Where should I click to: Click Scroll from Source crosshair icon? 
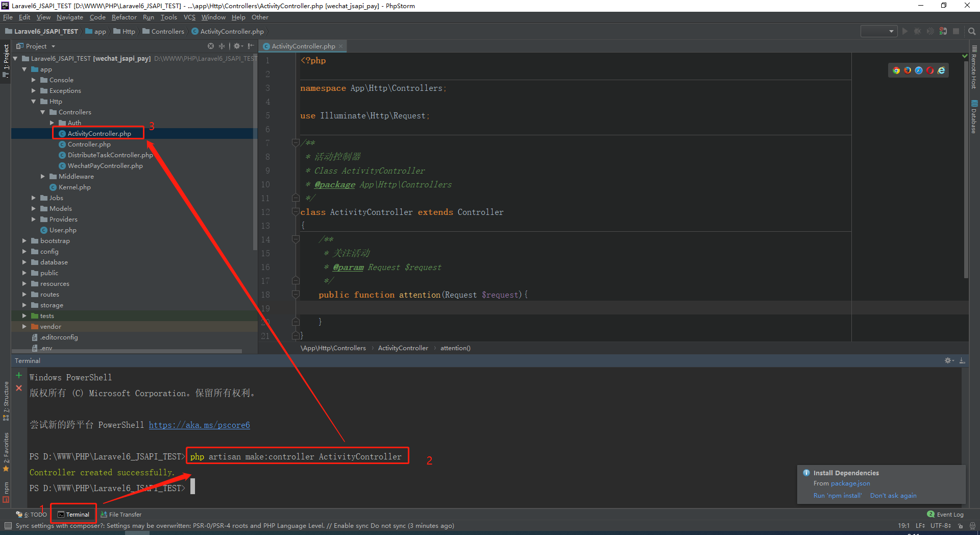point(211,46)
